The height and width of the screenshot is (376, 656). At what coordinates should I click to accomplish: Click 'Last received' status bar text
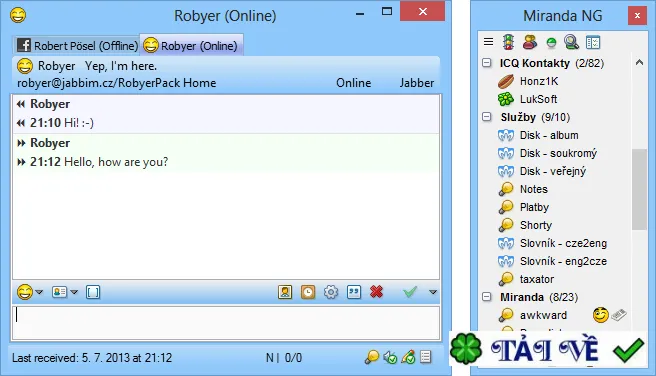coord(92,358)
